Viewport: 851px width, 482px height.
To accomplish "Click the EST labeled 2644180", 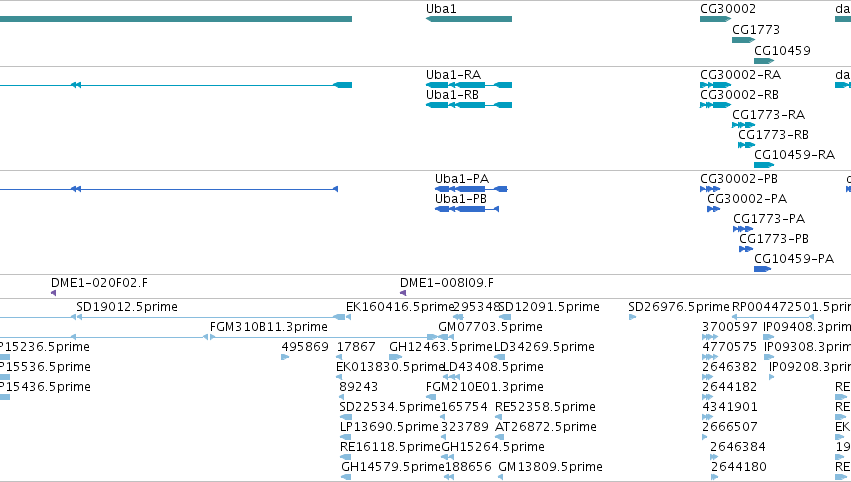I will coord(739,468).
